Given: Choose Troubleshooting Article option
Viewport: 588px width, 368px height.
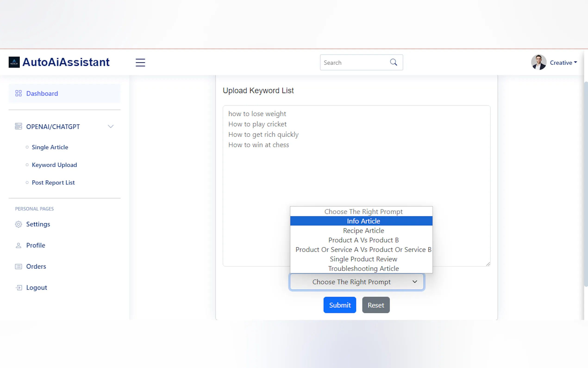Looking at the screenshot, I should pos(363,268).
